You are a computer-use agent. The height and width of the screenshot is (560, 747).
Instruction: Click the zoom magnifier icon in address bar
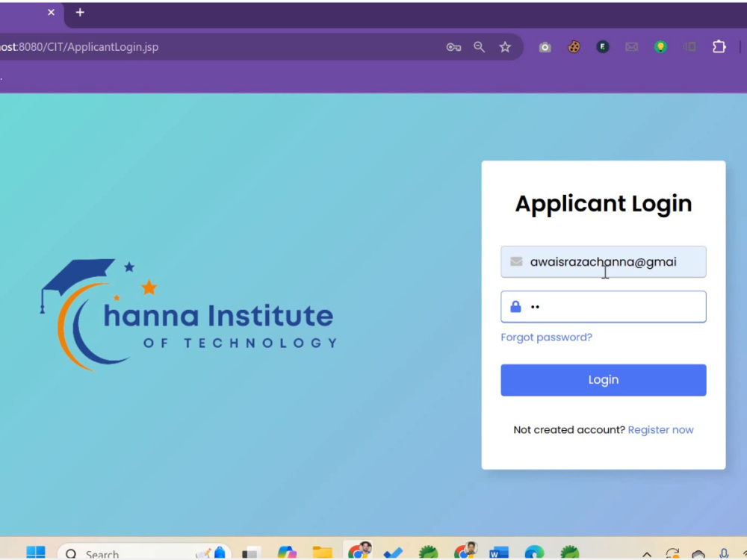coord(480,46)
